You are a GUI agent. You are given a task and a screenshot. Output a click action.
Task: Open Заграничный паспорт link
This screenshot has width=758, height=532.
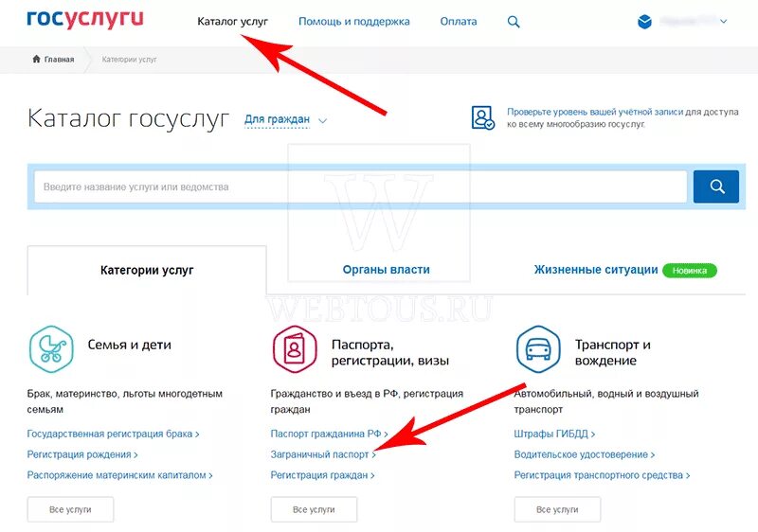[323, 454]
